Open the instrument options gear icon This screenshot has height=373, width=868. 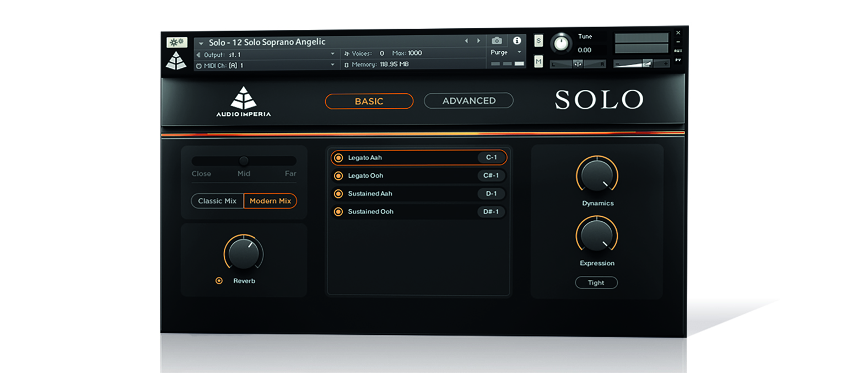point(176,42)
